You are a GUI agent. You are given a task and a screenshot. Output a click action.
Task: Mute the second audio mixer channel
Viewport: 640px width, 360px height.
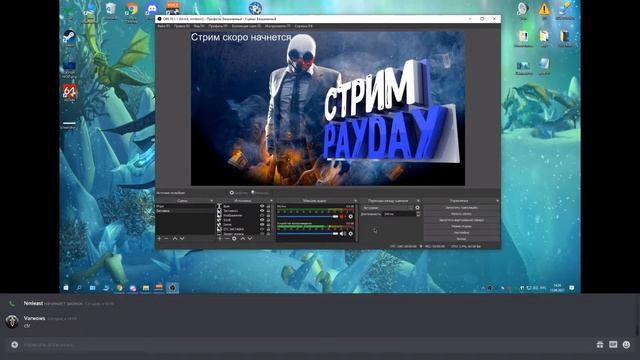click(342, 233)
